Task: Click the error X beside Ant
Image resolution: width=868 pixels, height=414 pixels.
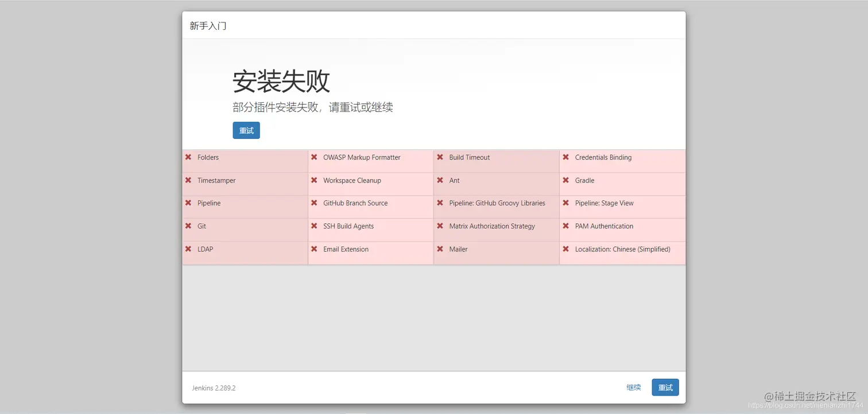Action: tap(440, 180)
